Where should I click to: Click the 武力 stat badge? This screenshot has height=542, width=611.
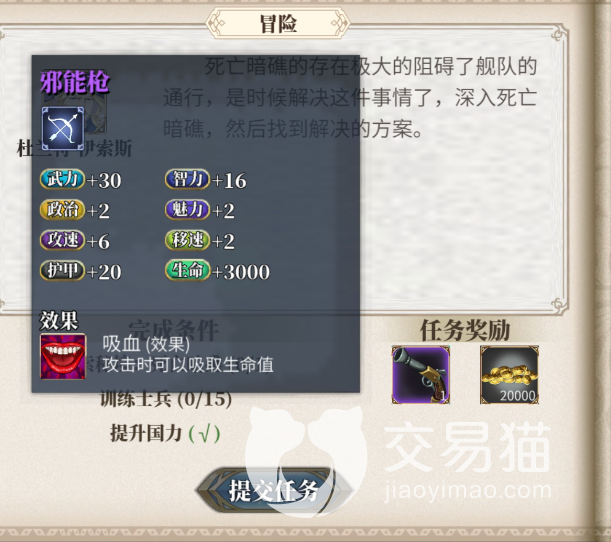point(62,179)
